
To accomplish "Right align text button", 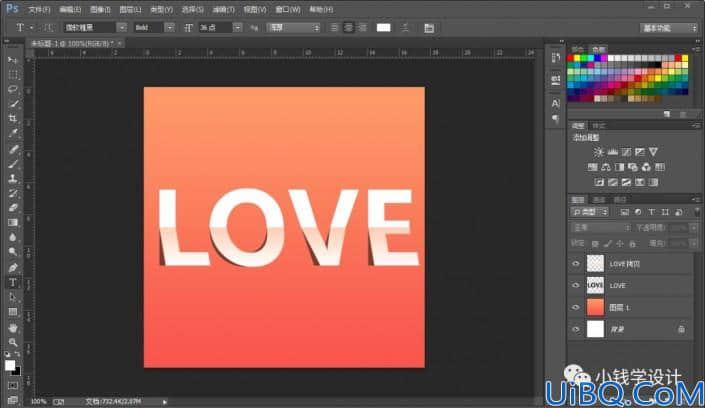I will (363, 28).
